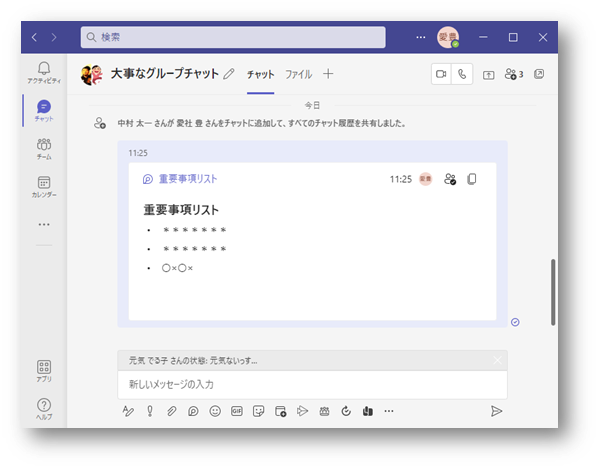600x470 pixels.
Task: Click the chat vertical scrollbar
Action: point(553,292)
